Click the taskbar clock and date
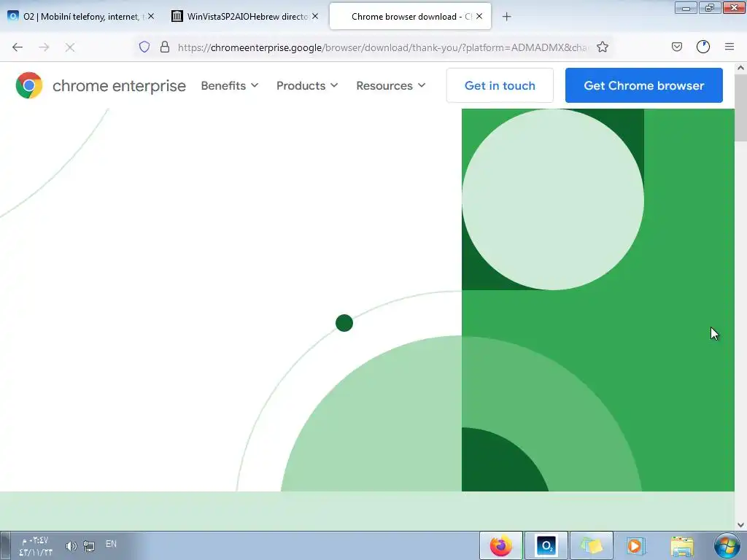Image resolution: width=747 pixels, height=560 pixels. click(36, 546)
